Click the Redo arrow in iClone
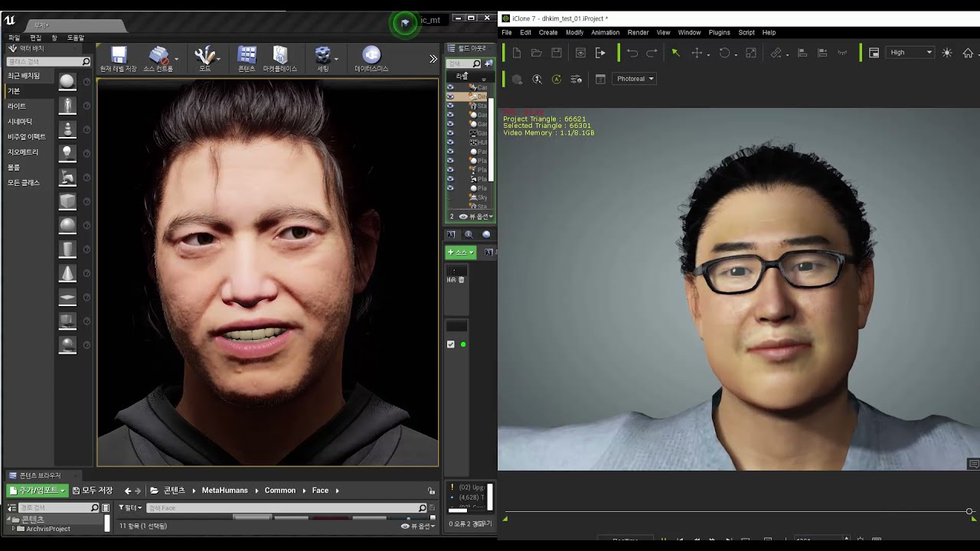 click(652, 53)
